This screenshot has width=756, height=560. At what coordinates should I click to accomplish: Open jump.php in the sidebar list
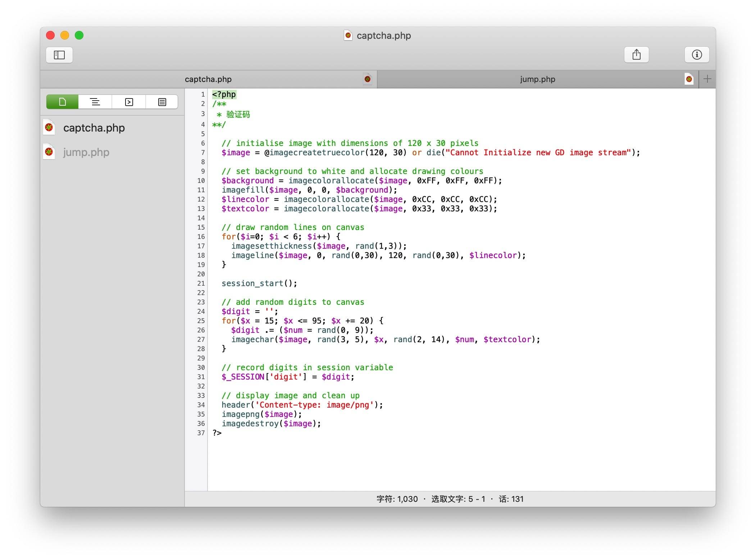click(86, 152)
